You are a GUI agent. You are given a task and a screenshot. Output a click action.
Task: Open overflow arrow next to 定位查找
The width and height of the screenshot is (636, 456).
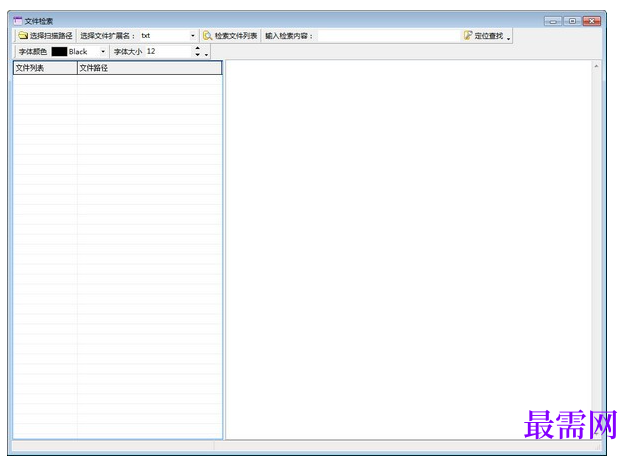click(x=509, y=37)
